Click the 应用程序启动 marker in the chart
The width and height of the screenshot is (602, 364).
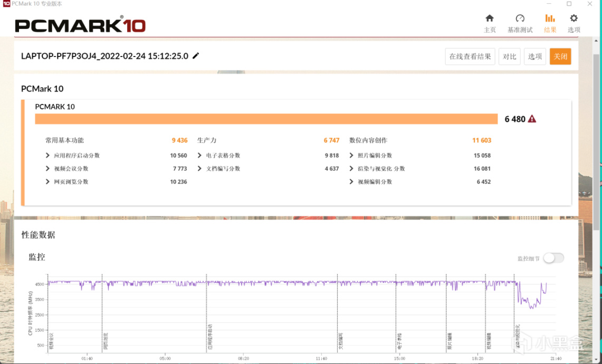tap(210, 337)
